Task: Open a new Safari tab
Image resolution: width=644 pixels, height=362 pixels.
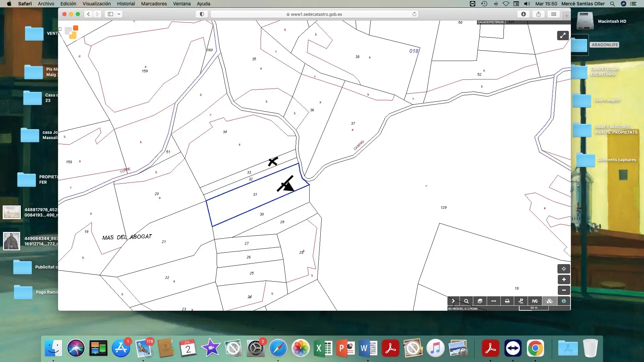Action: coord(567,15)
